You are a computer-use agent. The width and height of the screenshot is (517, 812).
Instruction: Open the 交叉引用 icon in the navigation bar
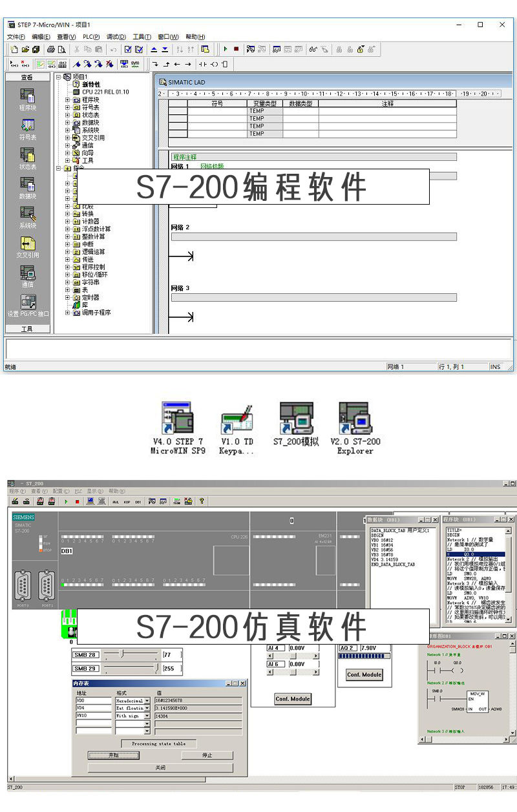[27, 244]
